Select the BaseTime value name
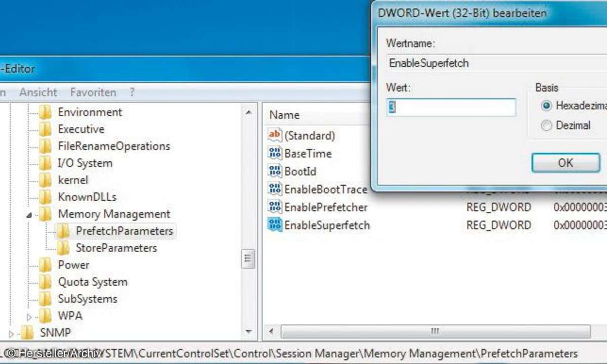The height and width of the screenshot is (364, 607). 308,153
